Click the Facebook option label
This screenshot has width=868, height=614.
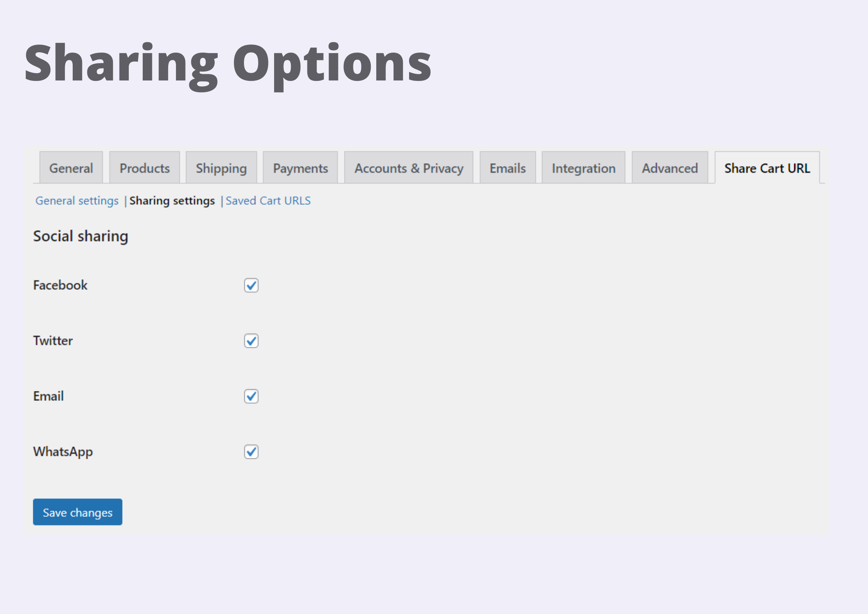pyautogui.click(x=60, y=285)
